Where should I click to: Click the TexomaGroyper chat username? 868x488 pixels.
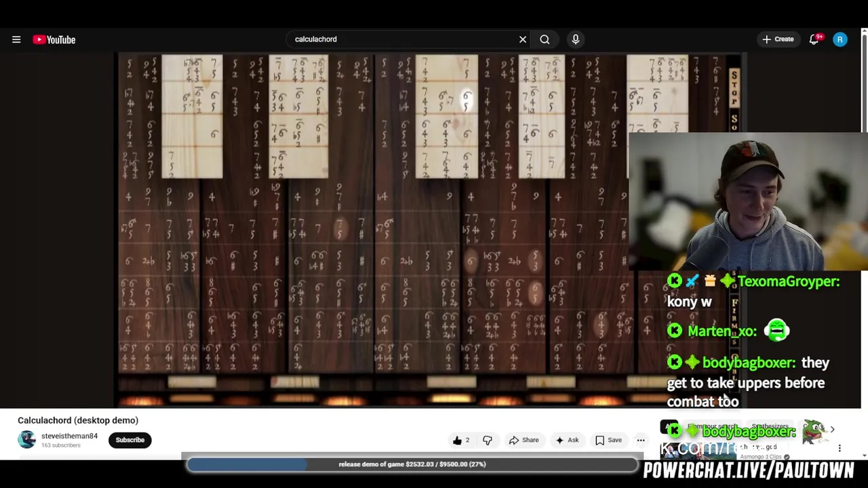pyautogui.click(x=788, y=281)
